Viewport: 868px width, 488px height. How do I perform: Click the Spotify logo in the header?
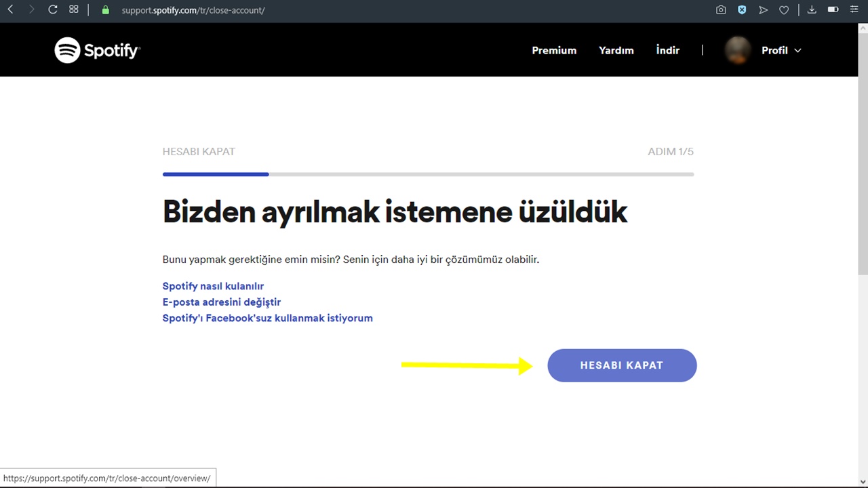(x=97, y=49)
